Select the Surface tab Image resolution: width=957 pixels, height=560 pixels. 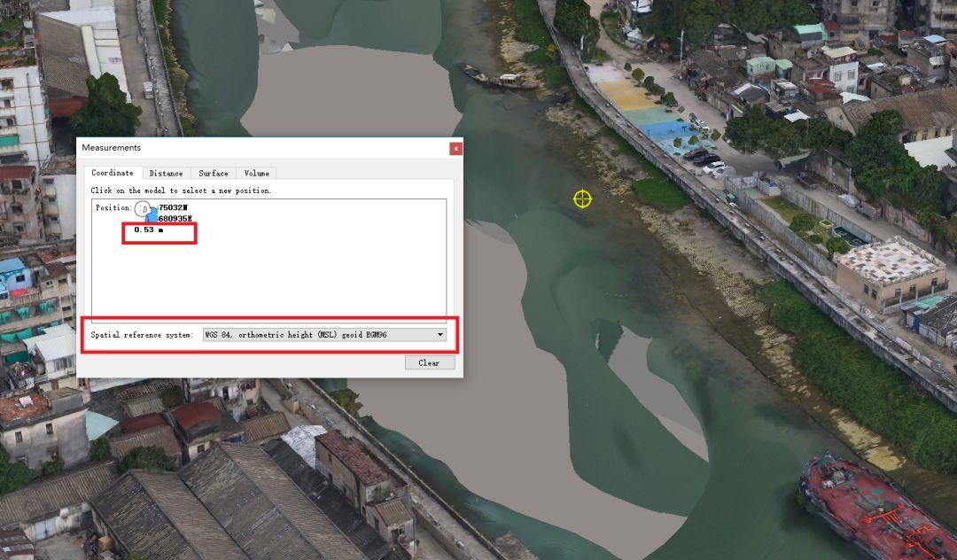pos(213,173)
